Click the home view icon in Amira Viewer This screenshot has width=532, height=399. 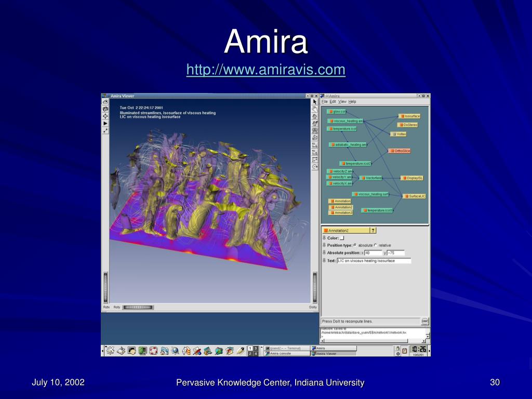(x=315, y=116)
